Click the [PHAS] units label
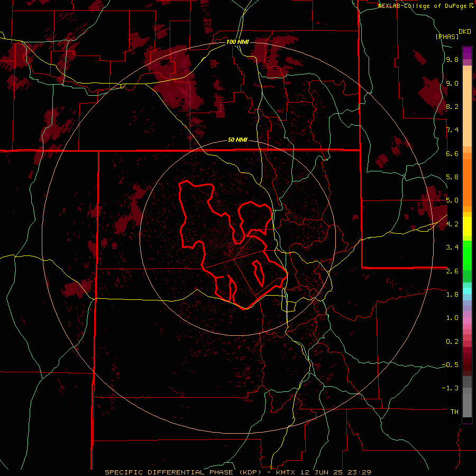476x476 pixels. pos(447,37)
